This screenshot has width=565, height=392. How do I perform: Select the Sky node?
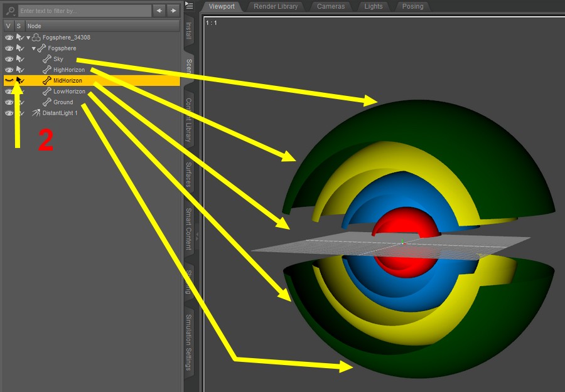(x=58, y=59)
